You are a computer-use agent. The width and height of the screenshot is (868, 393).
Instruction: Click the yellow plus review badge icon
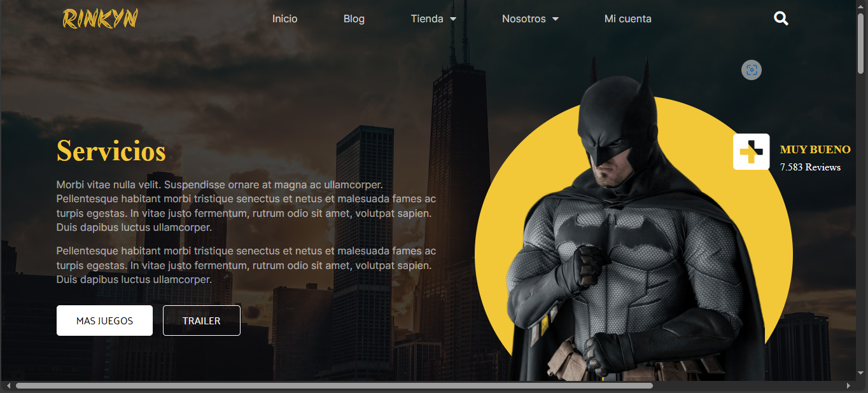click(751, 152)
